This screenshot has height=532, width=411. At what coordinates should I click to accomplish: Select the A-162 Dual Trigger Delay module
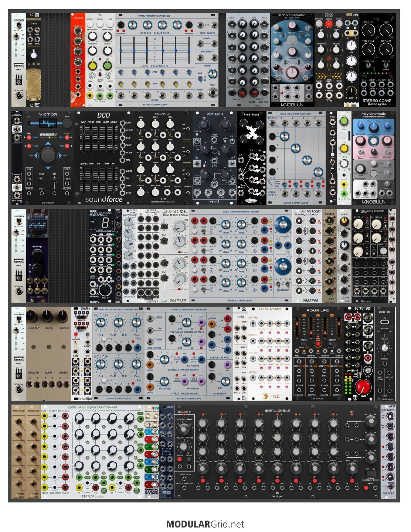point(174,256)
